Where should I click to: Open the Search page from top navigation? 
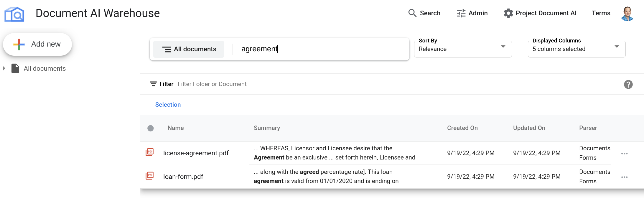click(424, 13)
